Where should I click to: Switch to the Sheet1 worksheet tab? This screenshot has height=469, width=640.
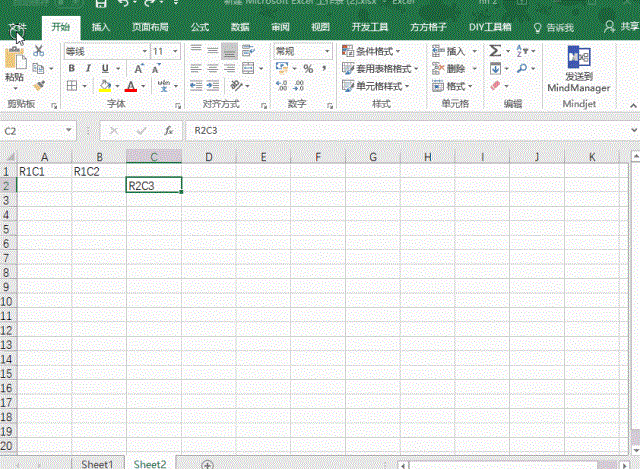[x=97, y=464]
